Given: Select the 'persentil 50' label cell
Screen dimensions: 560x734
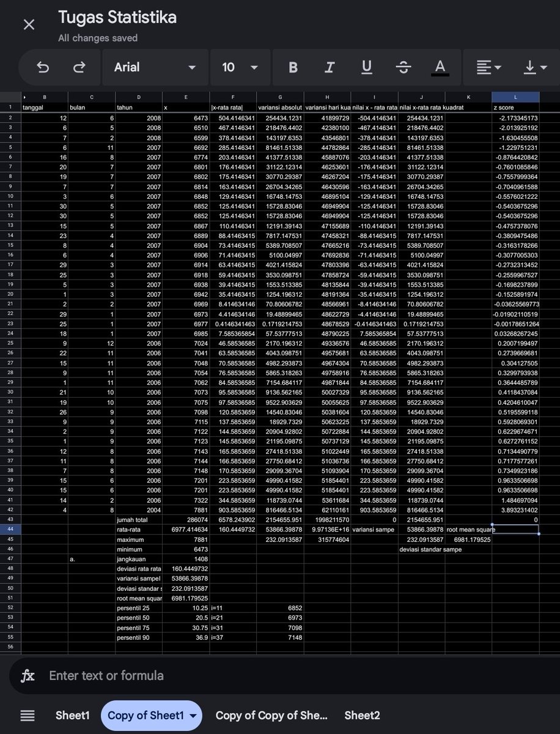Looking at the screenshot, I should [x=139, y=618].
